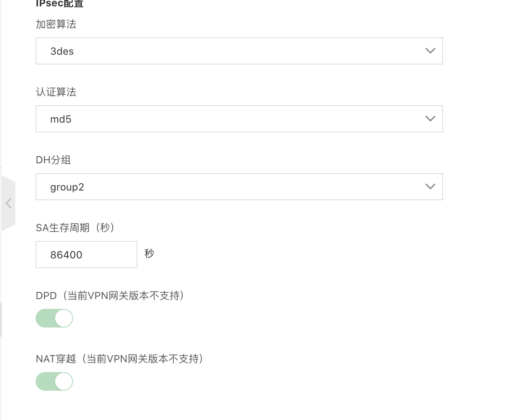Click the 加密算法 field label
The height and width of the screenshot is (420, 517).
click(x=56, y=25)
